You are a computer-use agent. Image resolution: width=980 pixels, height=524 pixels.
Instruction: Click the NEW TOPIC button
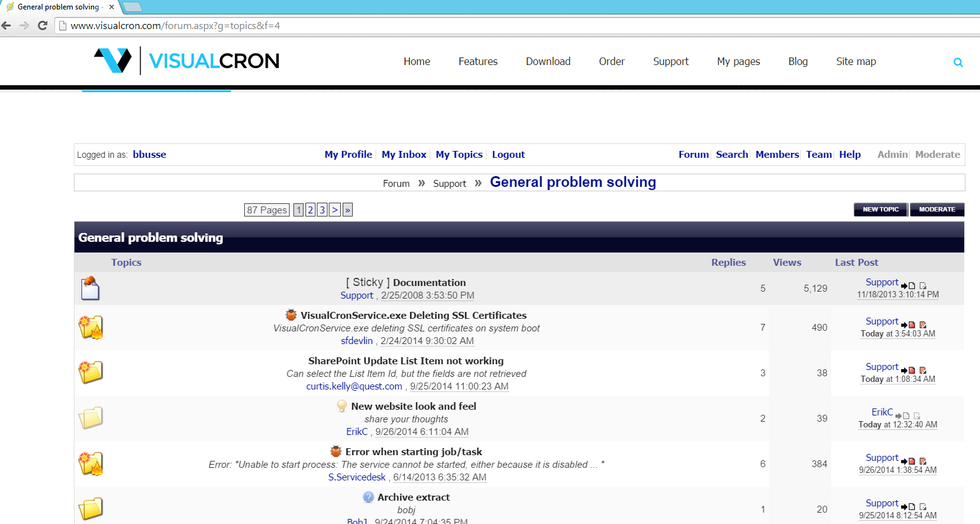point(880,210)
